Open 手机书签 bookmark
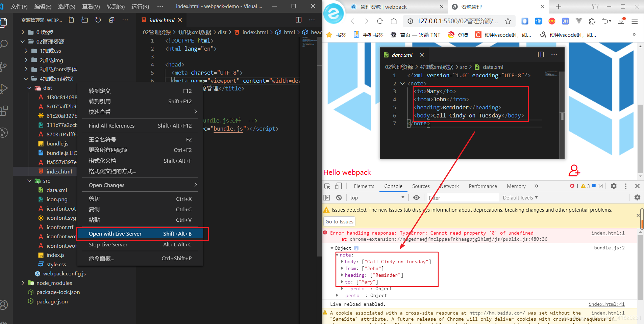The width and height of the screenshot is (644, 324). pyautogui.click(x=368, y=35)
